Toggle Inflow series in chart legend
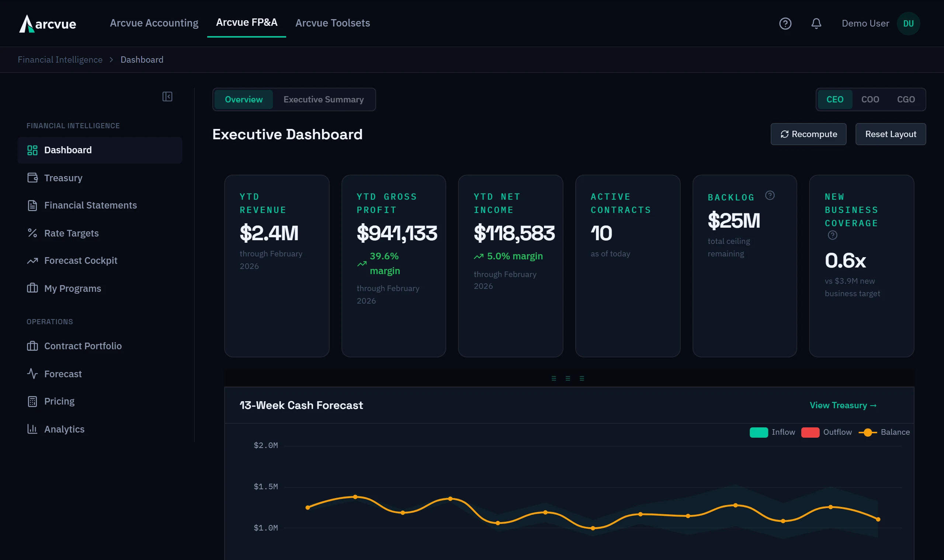 pos(772,433)
